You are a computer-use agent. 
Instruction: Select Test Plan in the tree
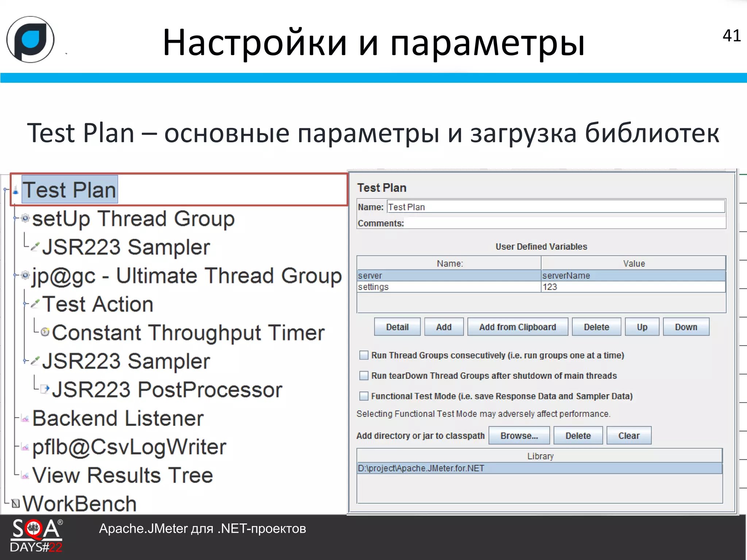click(x=70, y=190)
